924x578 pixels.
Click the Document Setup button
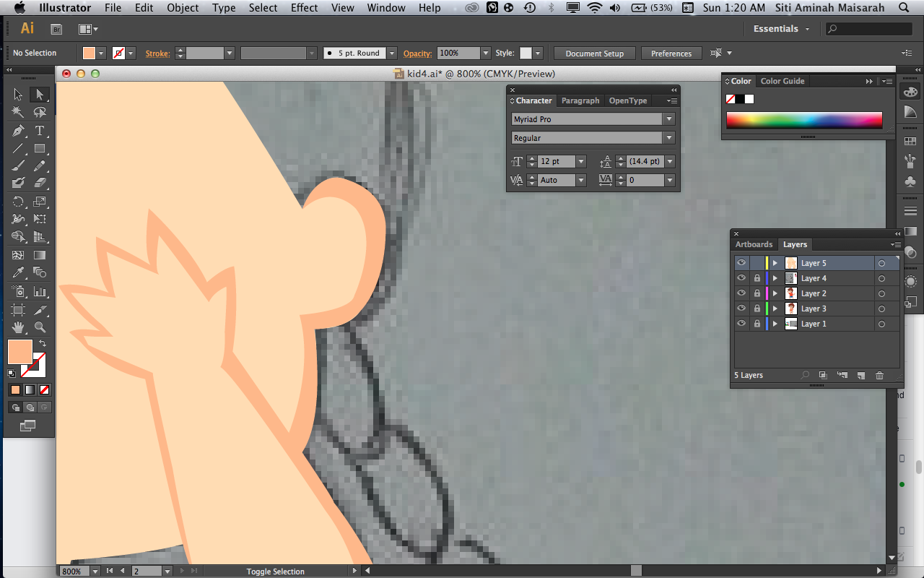point(594,53)
